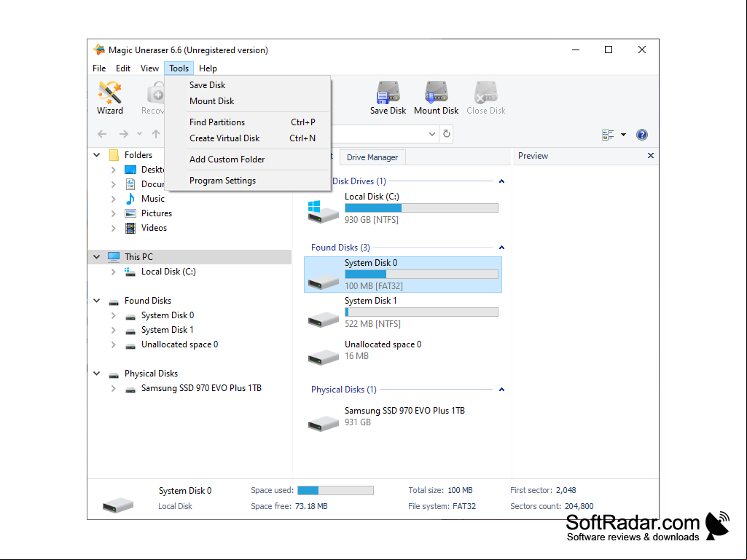Select Unallocated space 0 drive icon in main pane

(323, 357)
